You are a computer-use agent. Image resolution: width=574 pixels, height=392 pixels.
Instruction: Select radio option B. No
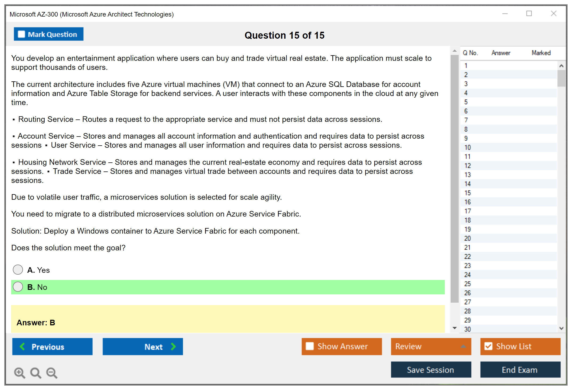click(x=18, y=287)
